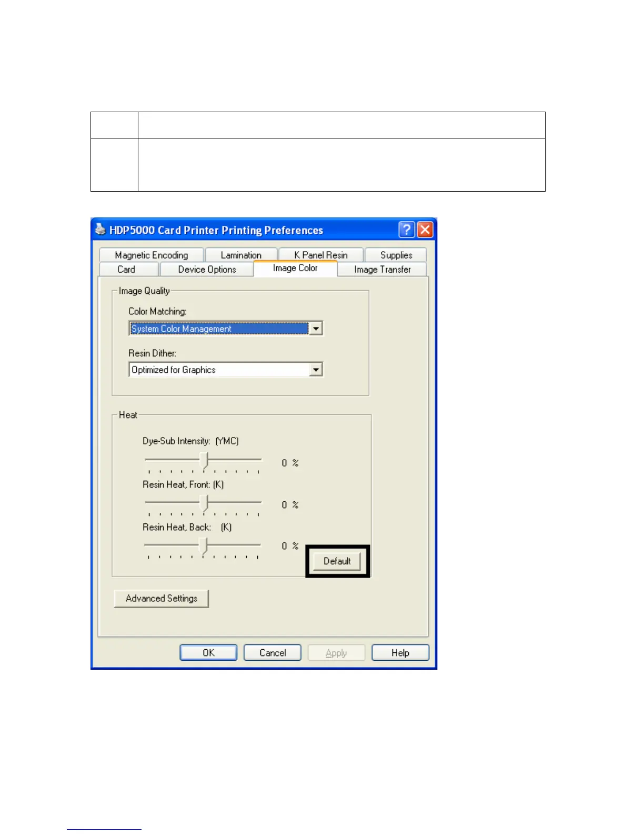Screen dimensions: 644x834
Task: Confirm with the OK button
Action: coord(208,653)
